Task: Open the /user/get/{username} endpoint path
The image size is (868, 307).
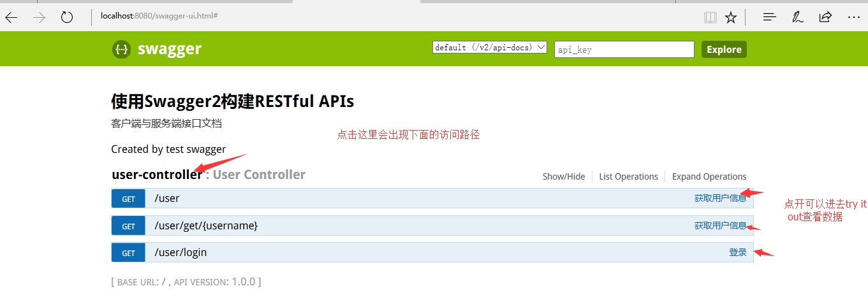Action: coord(206,225)
